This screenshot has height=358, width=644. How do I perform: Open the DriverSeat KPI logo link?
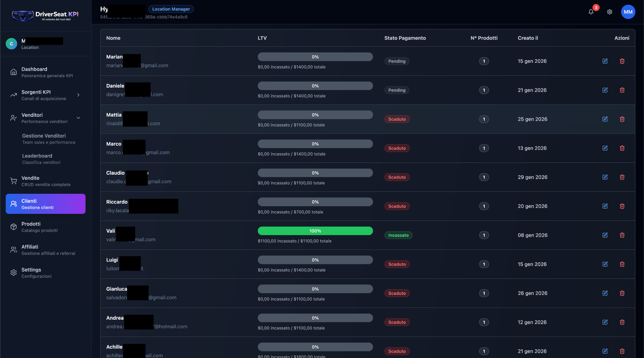pyautogui.click(x=45, y=15)
